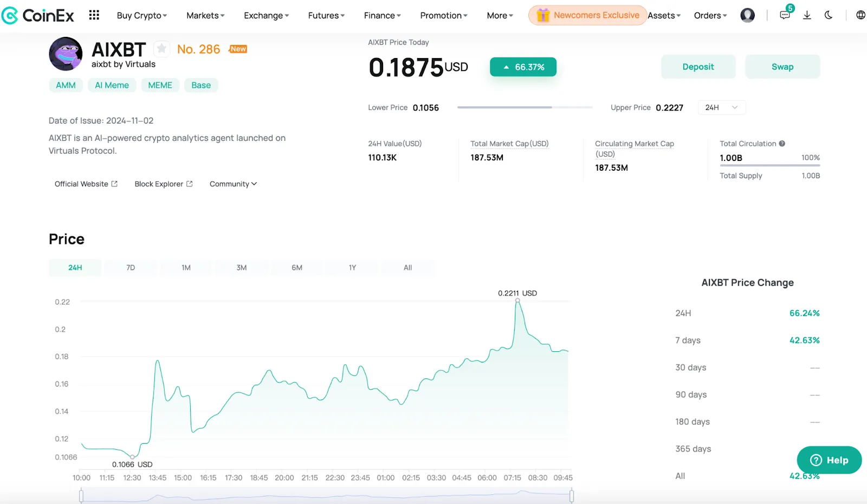The height and width of the screenshot is (504, 867).
Task: Click the Circulating Market Cap label
Action: [x=635, y=148]
